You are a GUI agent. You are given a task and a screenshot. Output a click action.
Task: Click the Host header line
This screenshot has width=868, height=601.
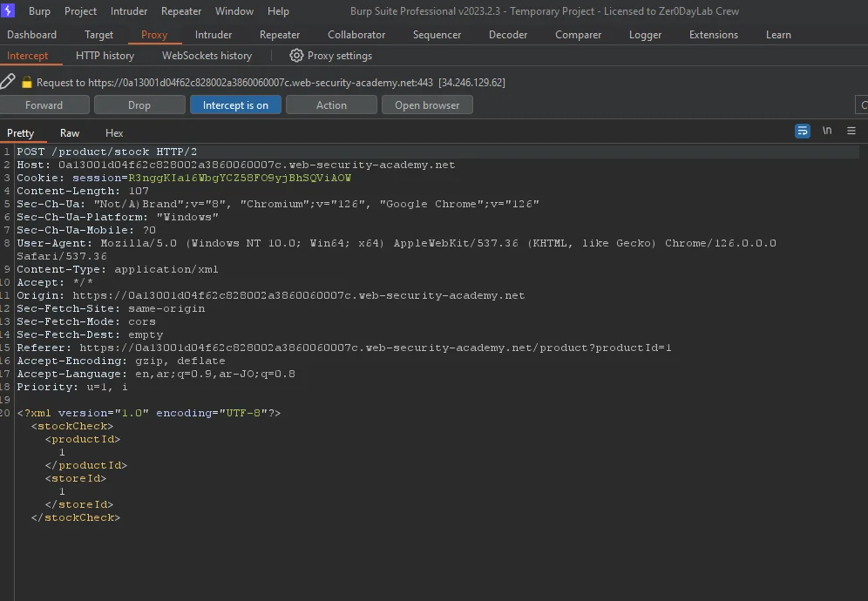coord(236,165)
